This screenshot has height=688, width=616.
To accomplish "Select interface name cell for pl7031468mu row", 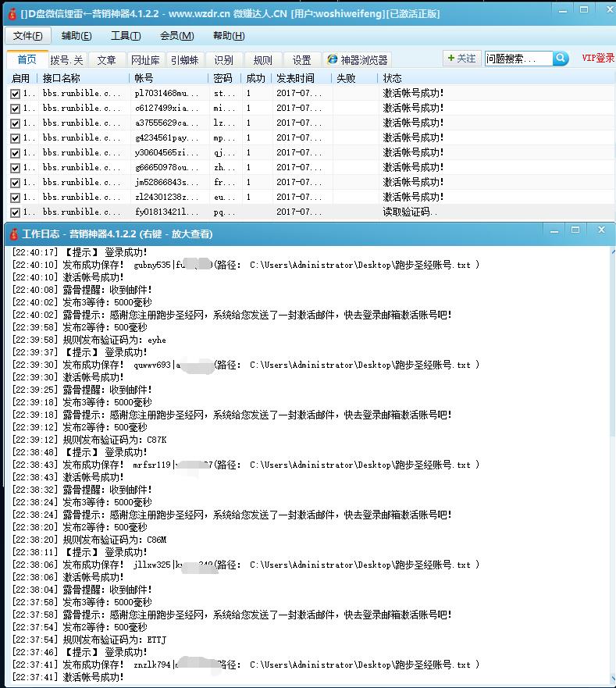I will click(x=82, y=93).
